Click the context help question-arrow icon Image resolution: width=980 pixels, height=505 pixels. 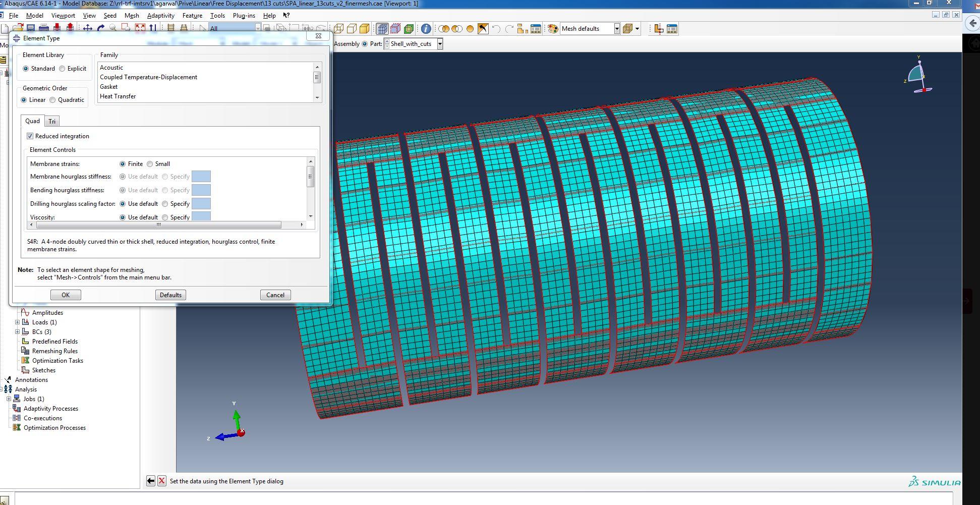286,16
